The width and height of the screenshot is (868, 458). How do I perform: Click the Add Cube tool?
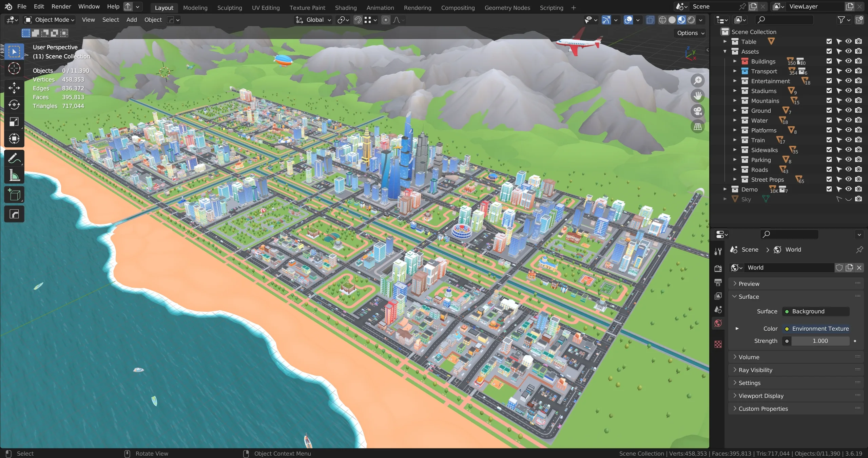14,195
